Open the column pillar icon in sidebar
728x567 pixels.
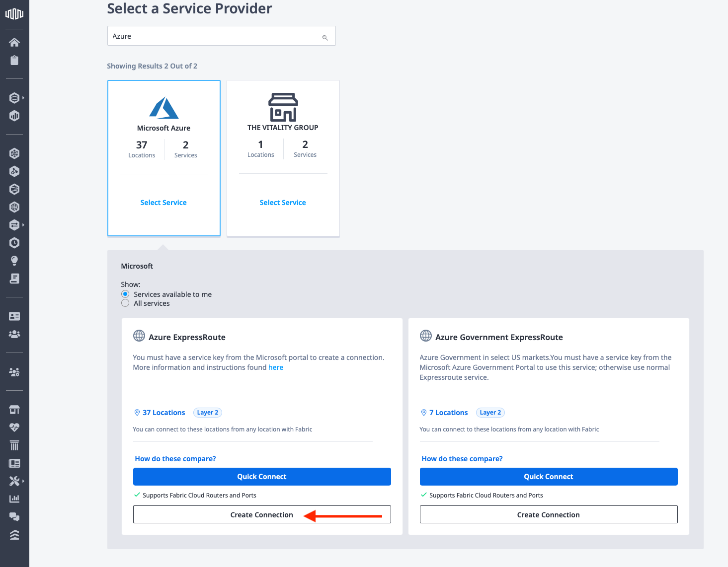[x=14, y=445]
